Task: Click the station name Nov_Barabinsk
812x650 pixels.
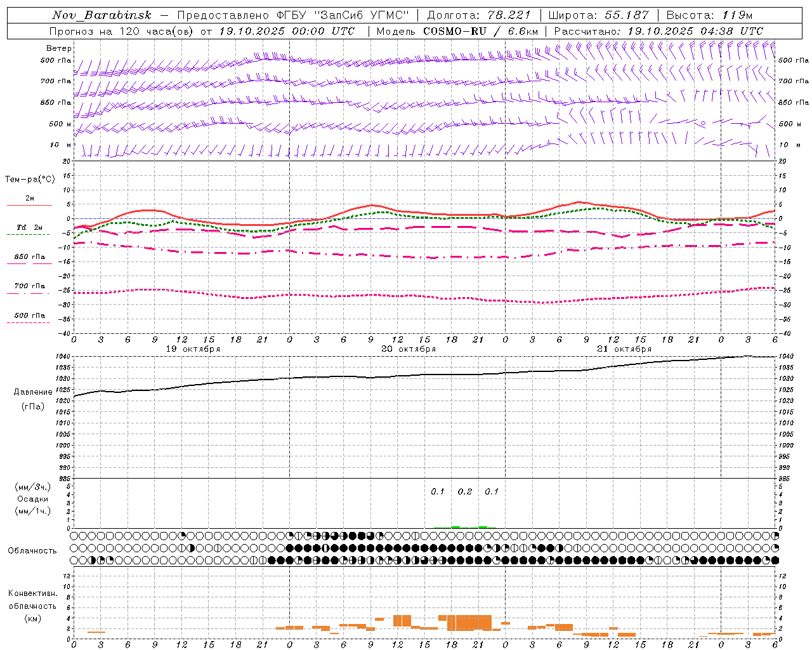Action: pos(101,15)
